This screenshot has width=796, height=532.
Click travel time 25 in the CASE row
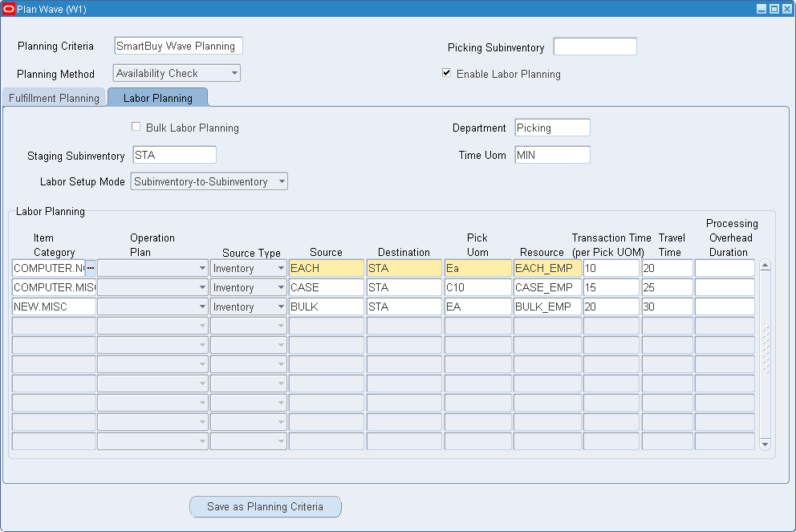pos(667,287)
